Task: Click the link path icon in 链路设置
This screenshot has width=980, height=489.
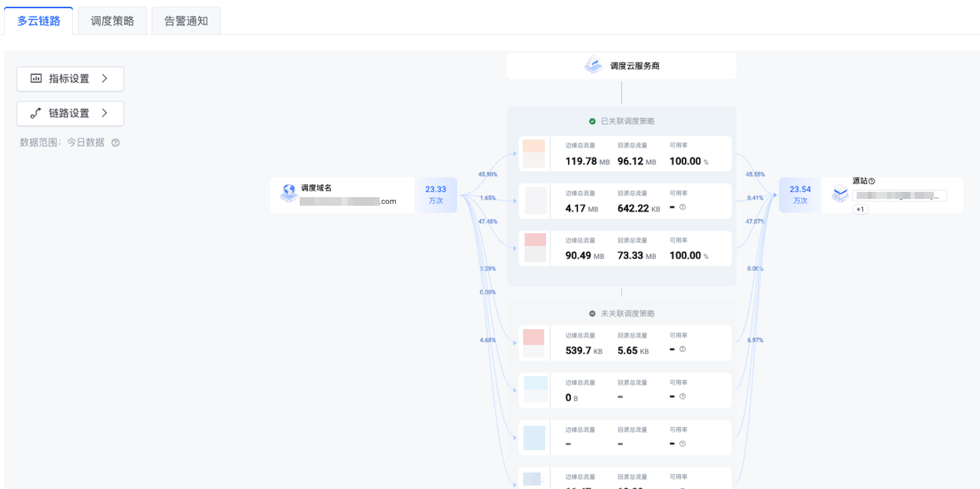Action: tap(36, 113)
